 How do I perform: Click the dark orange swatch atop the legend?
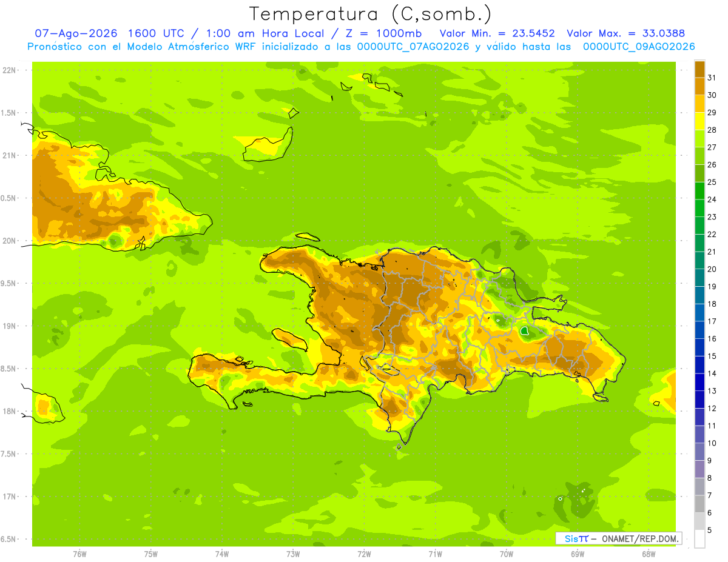[x=699, y=69]
